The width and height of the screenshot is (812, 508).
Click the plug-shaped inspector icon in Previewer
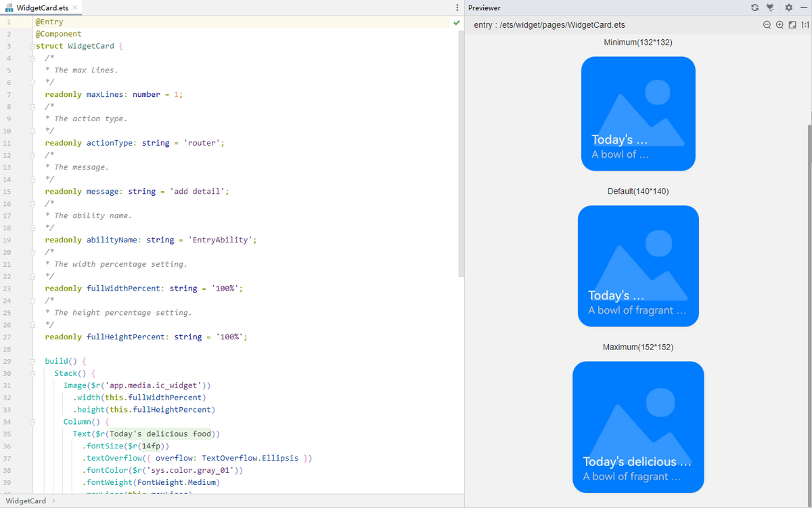(x=770, y=7)
